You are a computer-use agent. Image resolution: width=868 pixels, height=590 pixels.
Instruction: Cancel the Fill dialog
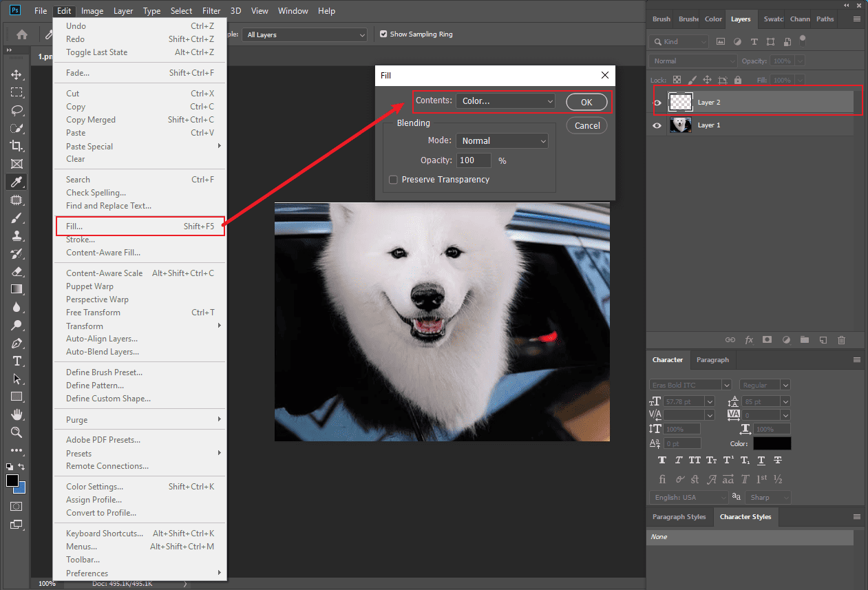586,125
